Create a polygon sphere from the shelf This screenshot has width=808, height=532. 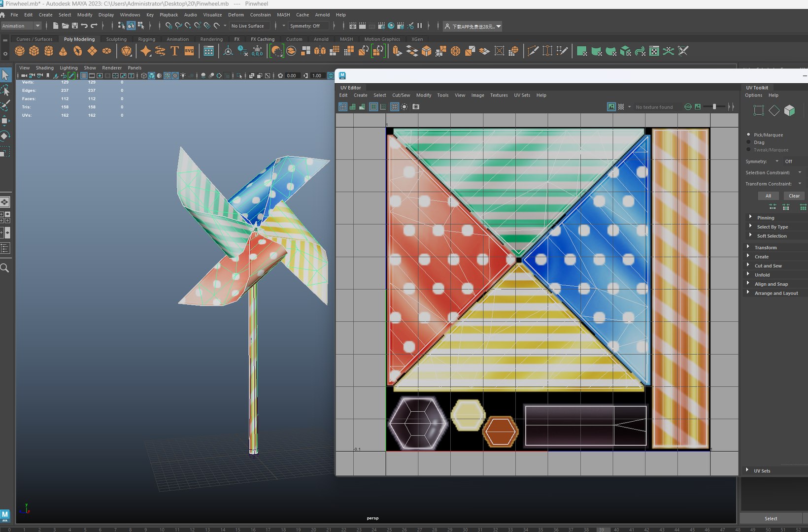coord(20,51)
